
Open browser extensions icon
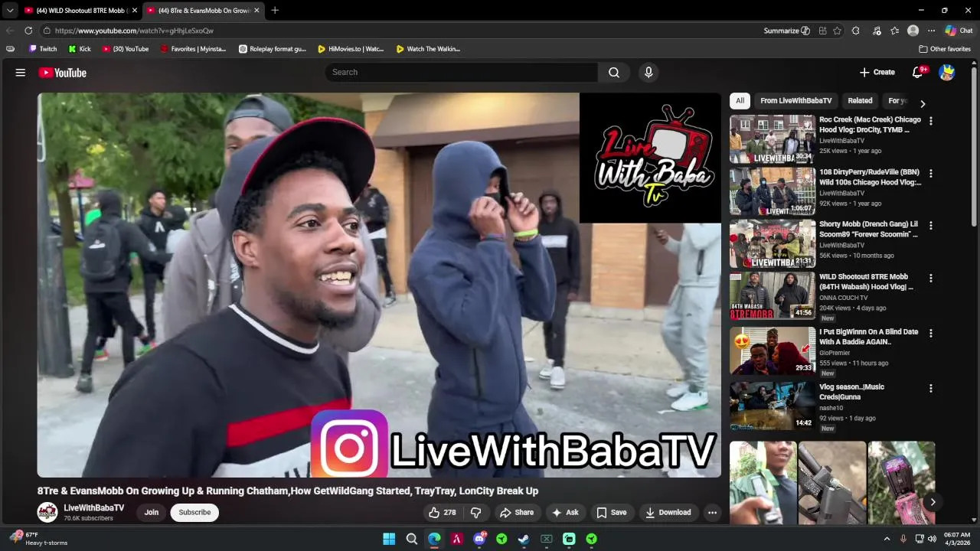pos(856,31)
